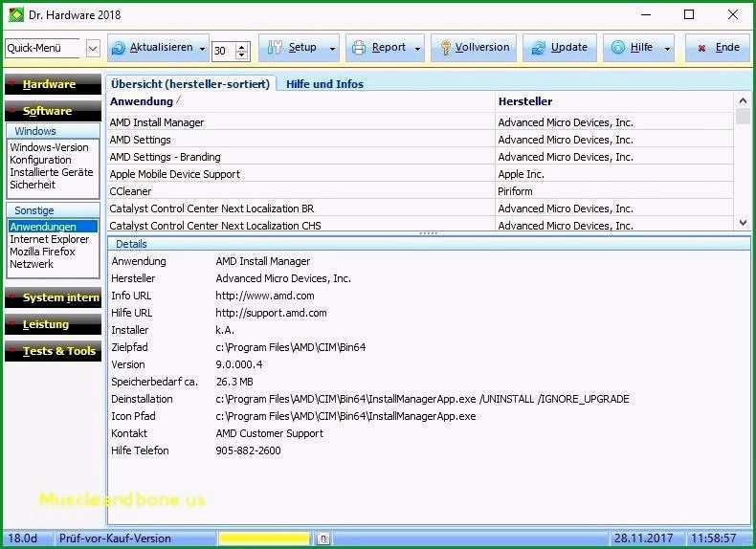This screenshot has height=549, width=756.
Task: Click the Setup tools icon
Action: 275,47
